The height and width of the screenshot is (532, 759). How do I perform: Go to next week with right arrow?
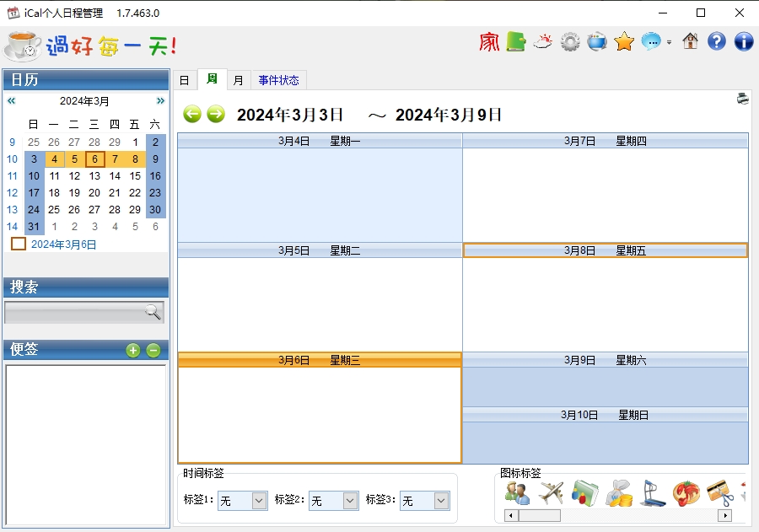pyautogui.click(x=216, y=115)
